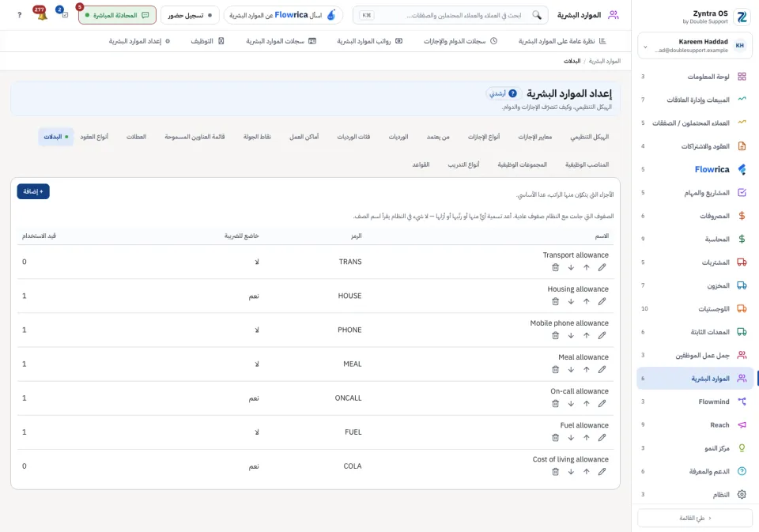Click the ONCALL code cell
The image size is (759, 532).
(x=348, y=398)
